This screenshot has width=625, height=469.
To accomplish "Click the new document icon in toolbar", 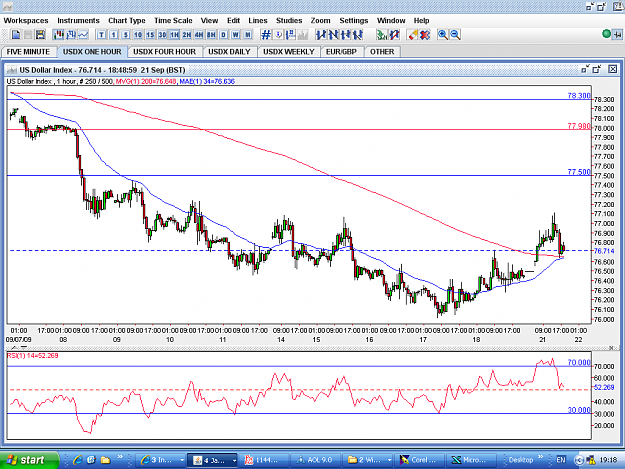I will pos(16,35).
